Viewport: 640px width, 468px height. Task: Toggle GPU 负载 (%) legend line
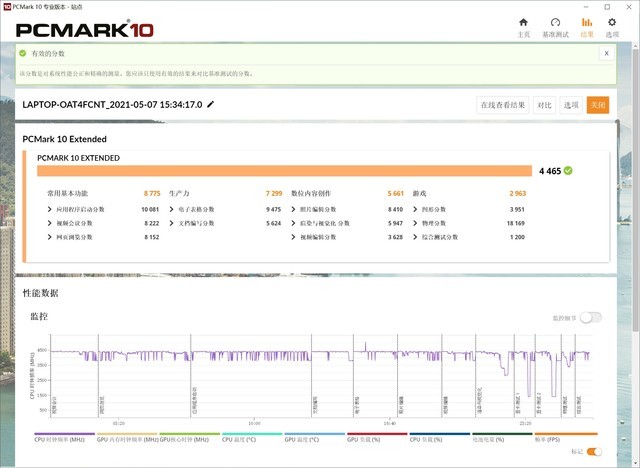click(x=377, y=438)
